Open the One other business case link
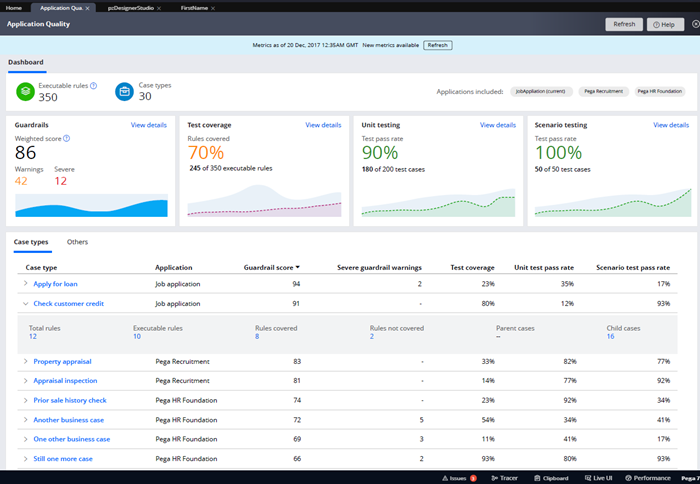 [x=71, y=439]
